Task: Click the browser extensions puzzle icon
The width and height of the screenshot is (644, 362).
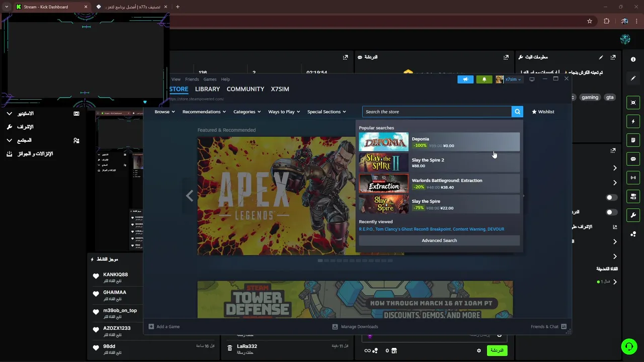Action: 606,21
